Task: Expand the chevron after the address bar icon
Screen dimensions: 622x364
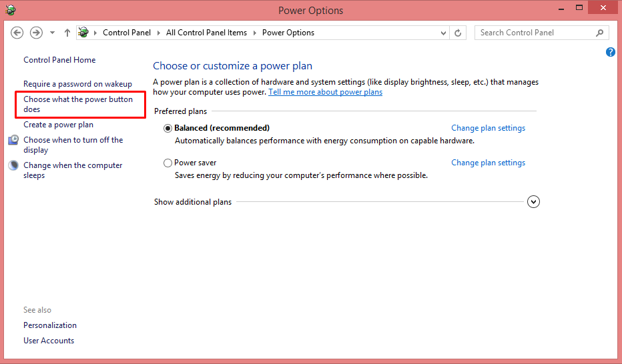Action: click(95, 33)
